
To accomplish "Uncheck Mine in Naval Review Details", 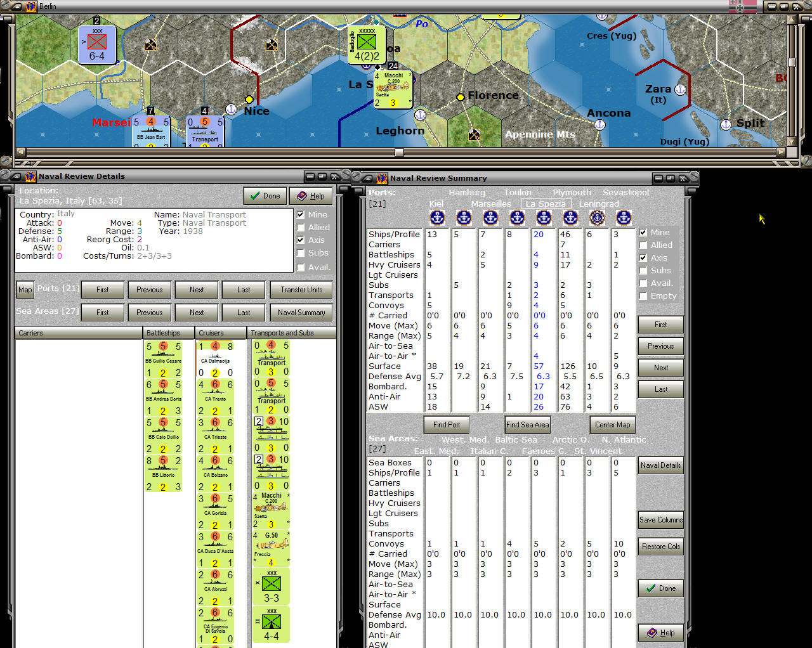I will pos(301,215).
